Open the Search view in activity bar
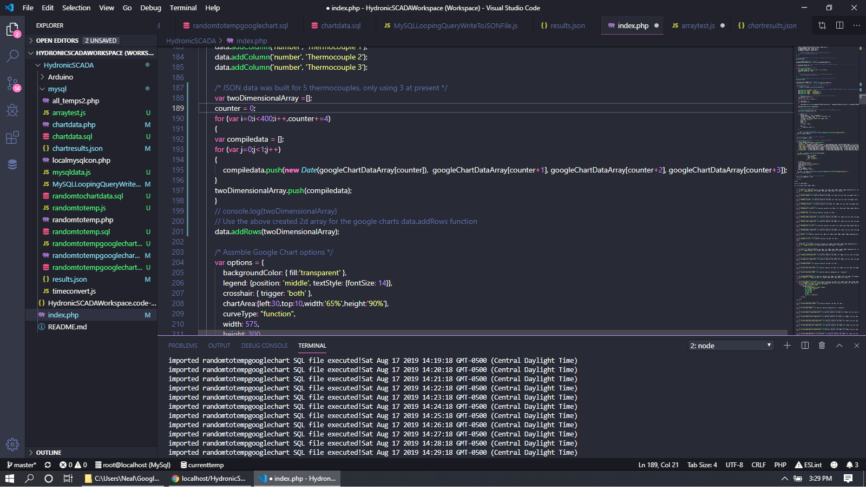This screenshot has width=866, height=504. [x=12, y=56]
